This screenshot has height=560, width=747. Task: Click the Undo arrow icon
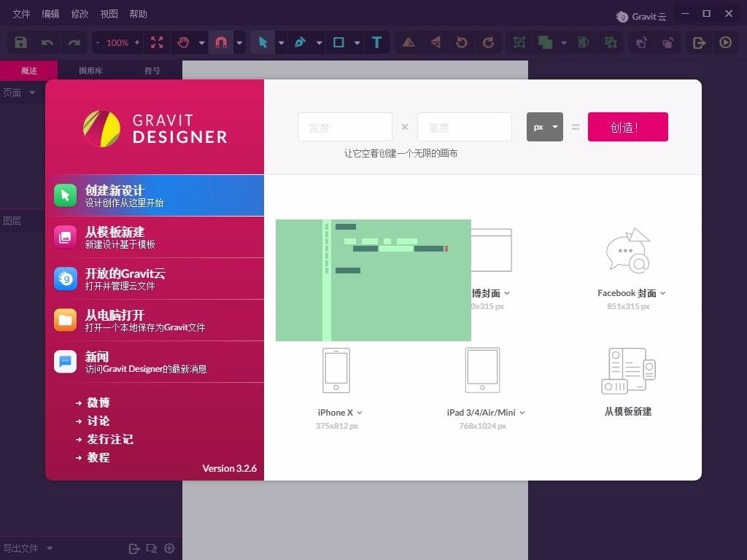point(47,42)
